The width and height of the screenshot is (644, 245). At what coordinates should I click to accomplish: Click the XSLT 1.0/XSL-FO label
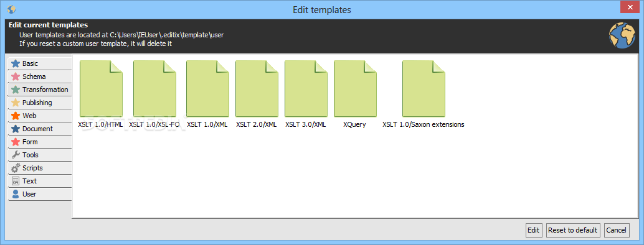click(154, 124)
